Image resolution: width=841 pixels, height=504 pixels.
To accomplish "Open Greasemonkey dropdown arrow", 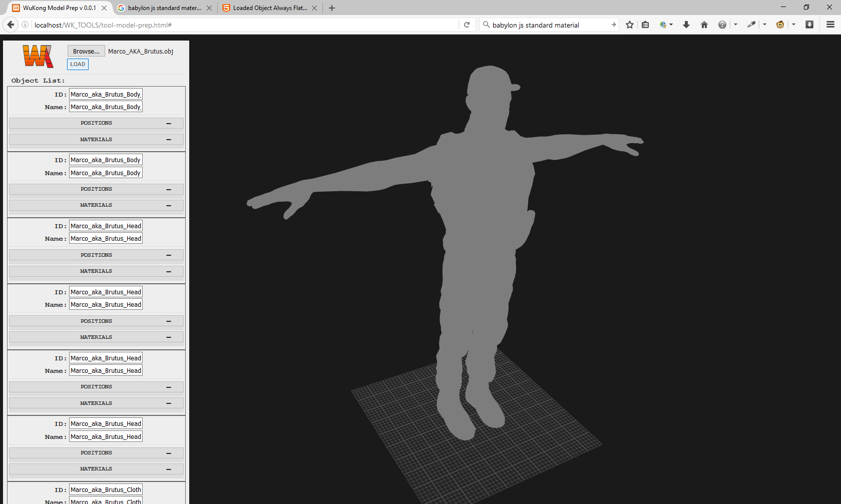I will click(x=793, y=25).
